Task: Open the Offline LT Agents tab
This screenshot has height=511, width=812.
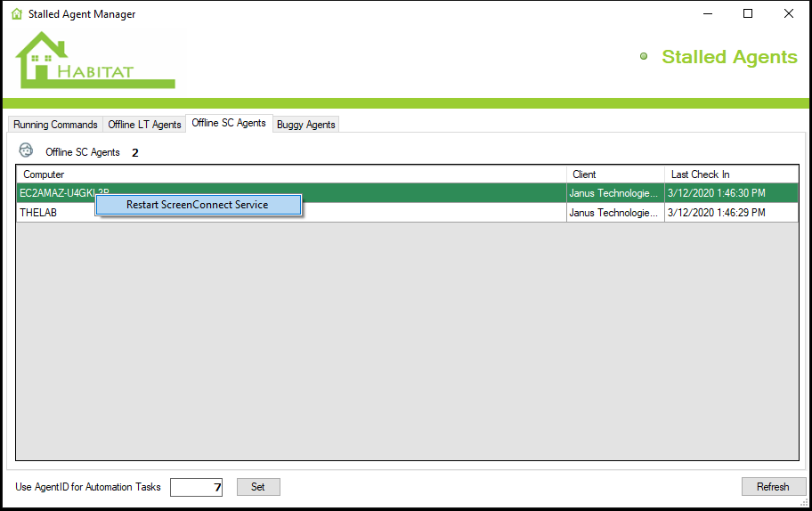Action: coord(144,125)
